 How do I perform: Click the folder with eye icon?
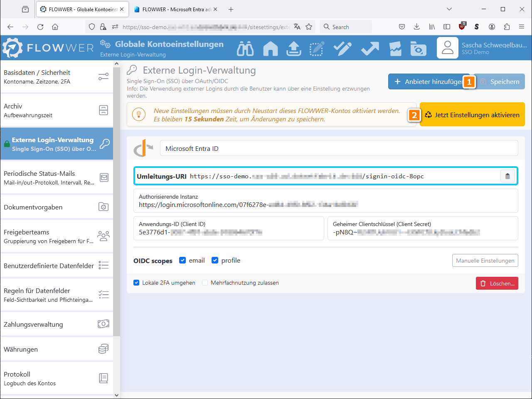pyautogui.click(x=418, y=49)
